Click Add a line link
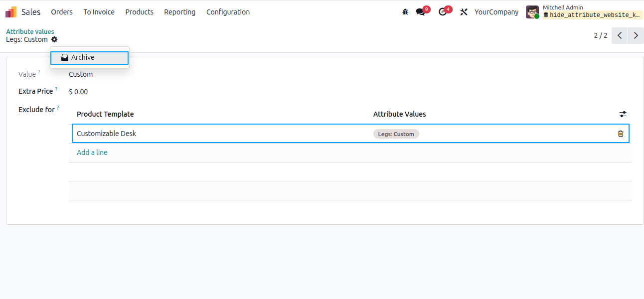644x299 pixels. [x=92, y=152]
